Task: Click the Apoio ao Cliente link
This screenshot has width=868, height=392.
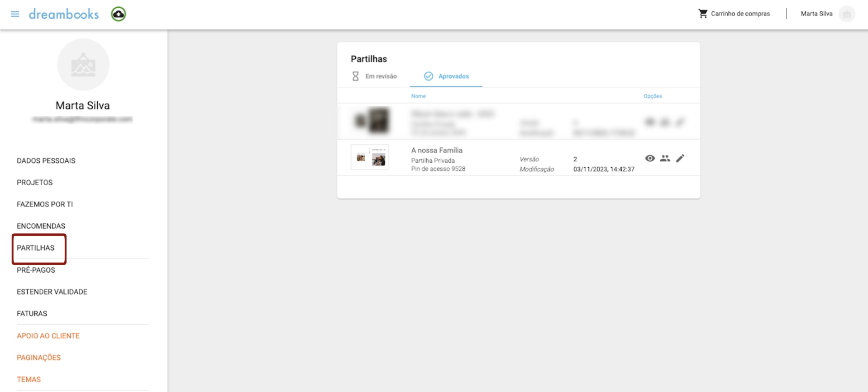Action: click(x=48, y=335)
